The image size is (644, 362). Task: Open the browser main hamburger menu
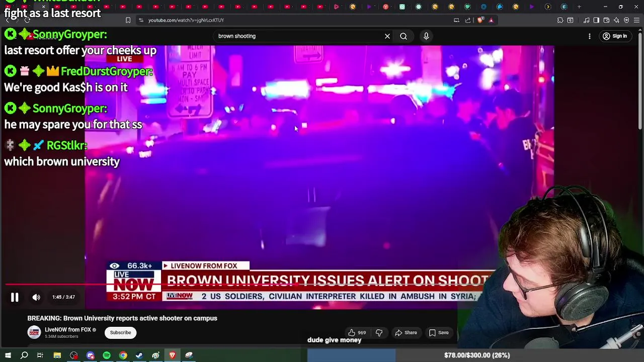point(636,20)
